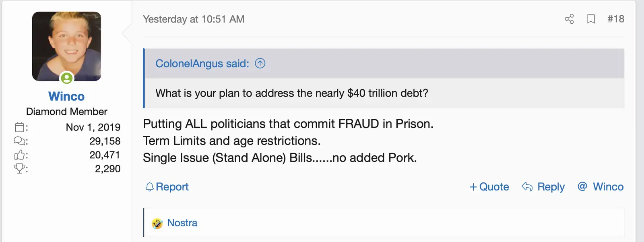Open Winco's profile from username
Screen dimensions: 644x242
click(x=66, y=96)
